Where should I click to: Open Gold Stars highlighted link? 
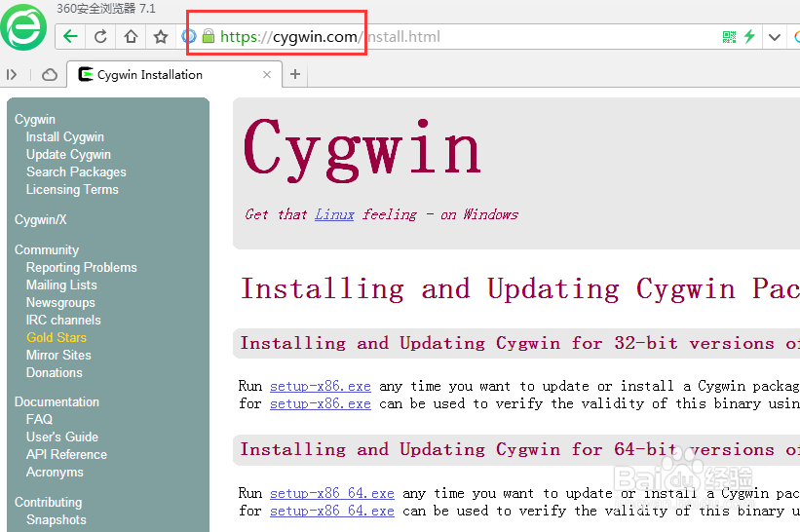[57, 337]
